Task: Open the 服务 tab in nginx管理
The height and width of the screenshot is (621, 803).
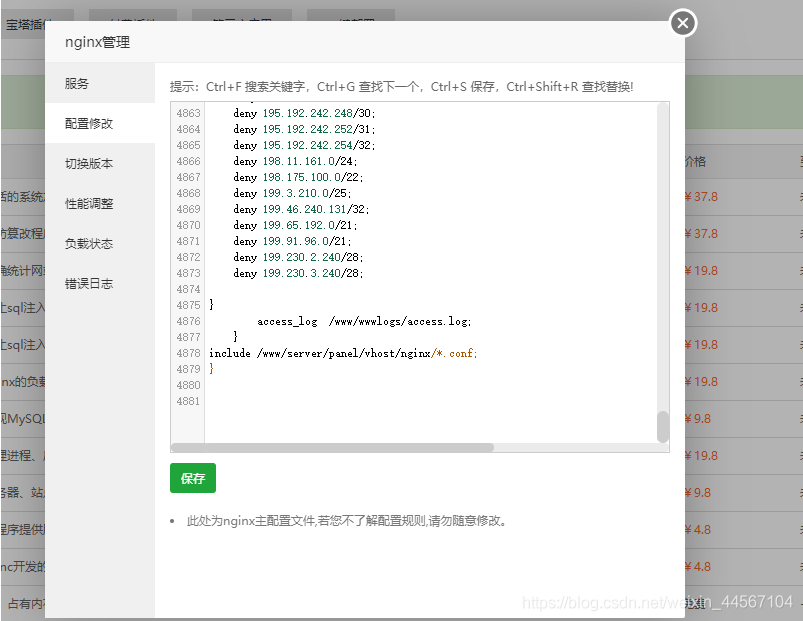Action: tap(100, 83)
